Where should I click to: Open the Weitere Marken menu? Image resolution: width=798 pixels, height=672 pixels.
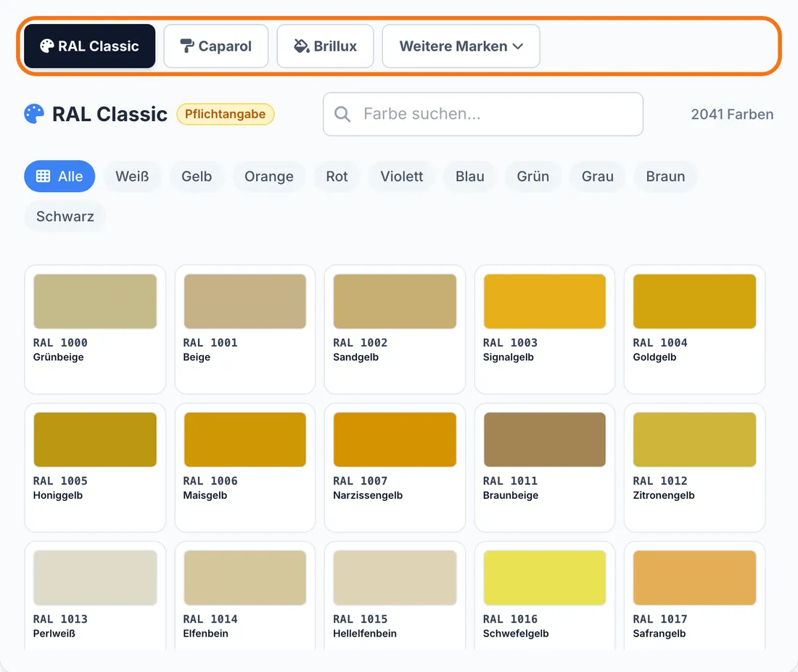(x=461, y=46)
